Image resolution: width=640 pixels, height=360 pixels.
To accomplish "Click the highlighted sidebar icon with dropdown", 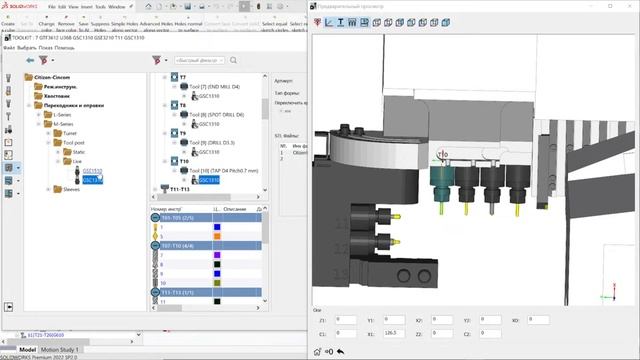I will tap(9, 167).
